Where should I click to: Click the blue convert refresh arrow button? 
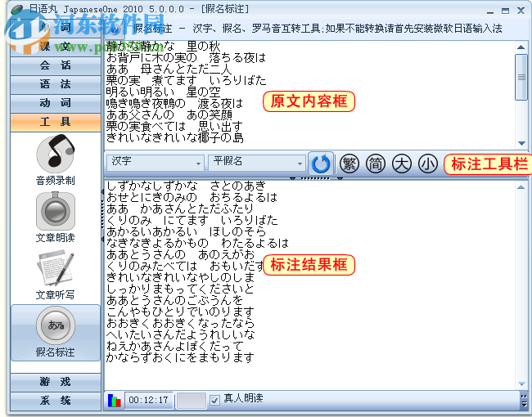click(321, 164)
